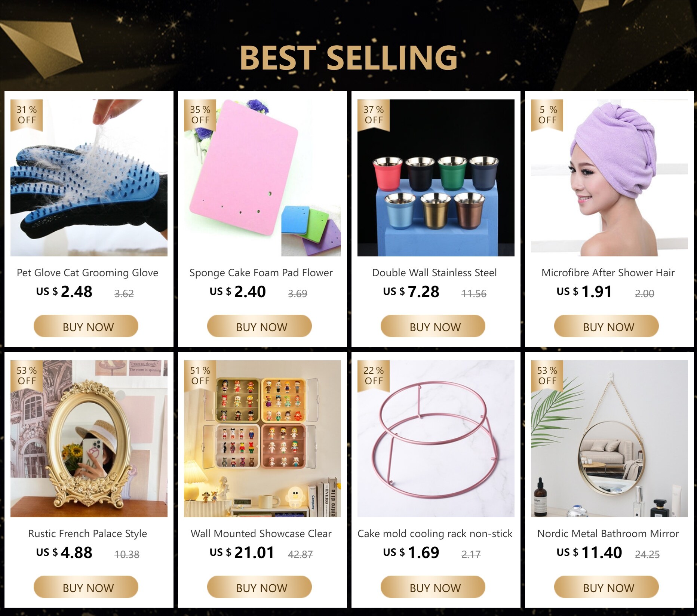Open the purple hair towel product photo
697x616 pixels.
610,178
